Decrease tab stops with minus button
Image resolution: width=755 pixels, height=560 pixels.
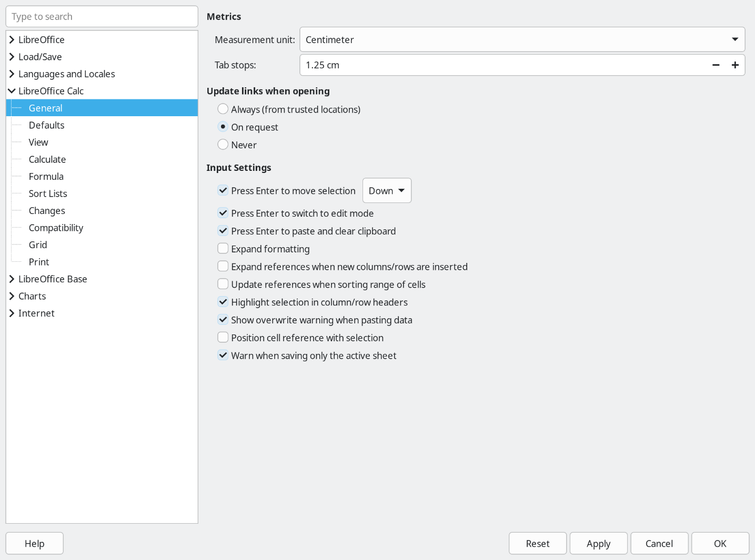716,65
